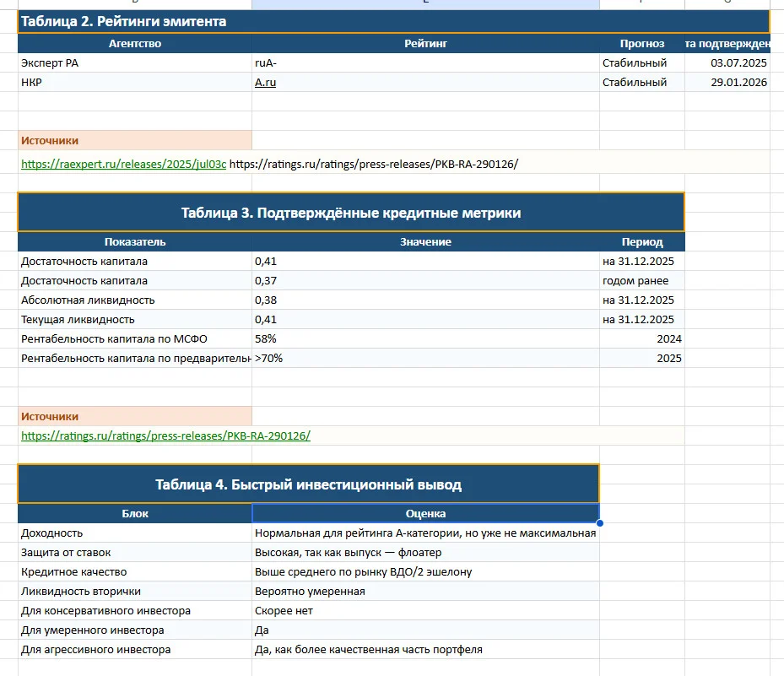The width and height of the screenshot is (784, 676).
Task: Click the blue fill handle on Оценка cell
Action: (599, 523)
